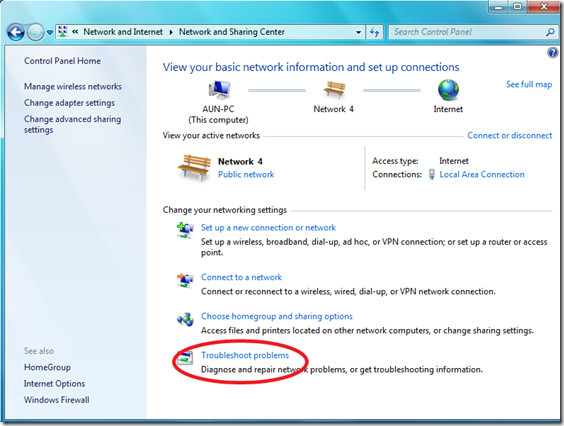This screenshot has width=564, height=426.
Task: Click the large bench icon under active networks
Action: 194,168
